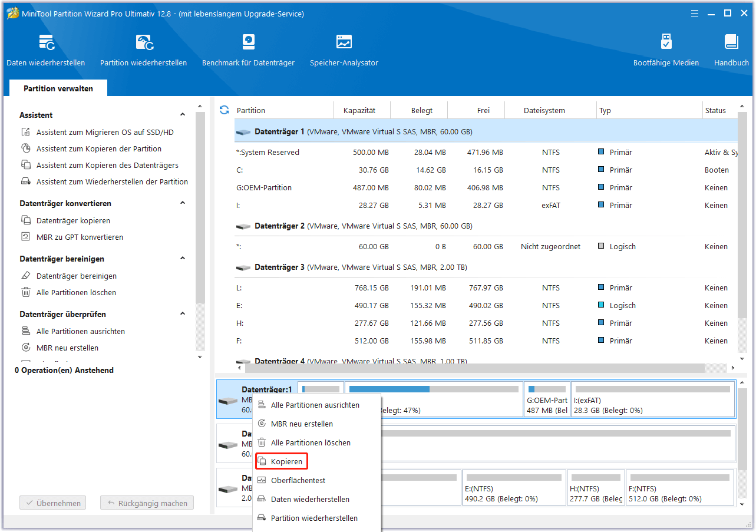Screen dimensions: 756x532
Task: Sort by Dateisystem column header
Action: point(544,110)
